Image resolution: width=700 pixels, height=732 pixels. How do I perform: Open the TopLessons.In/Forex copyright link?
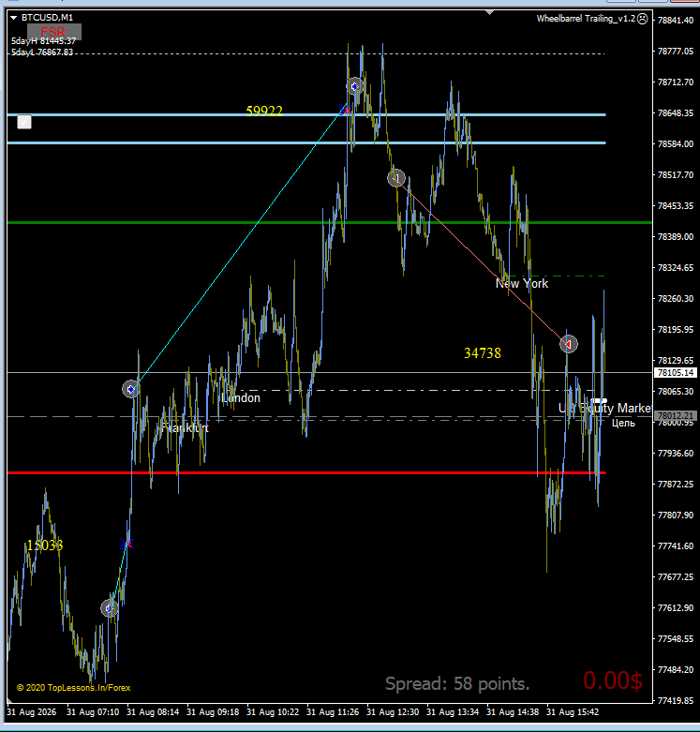[x=74, y=688]
